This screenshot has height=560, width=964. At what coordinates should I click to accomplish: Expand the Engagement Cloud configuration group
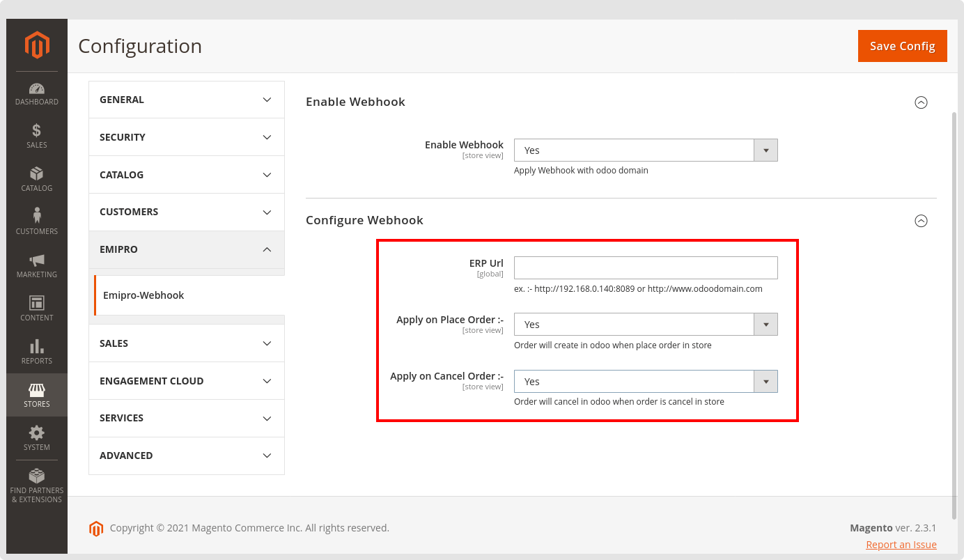pos(187,381)
